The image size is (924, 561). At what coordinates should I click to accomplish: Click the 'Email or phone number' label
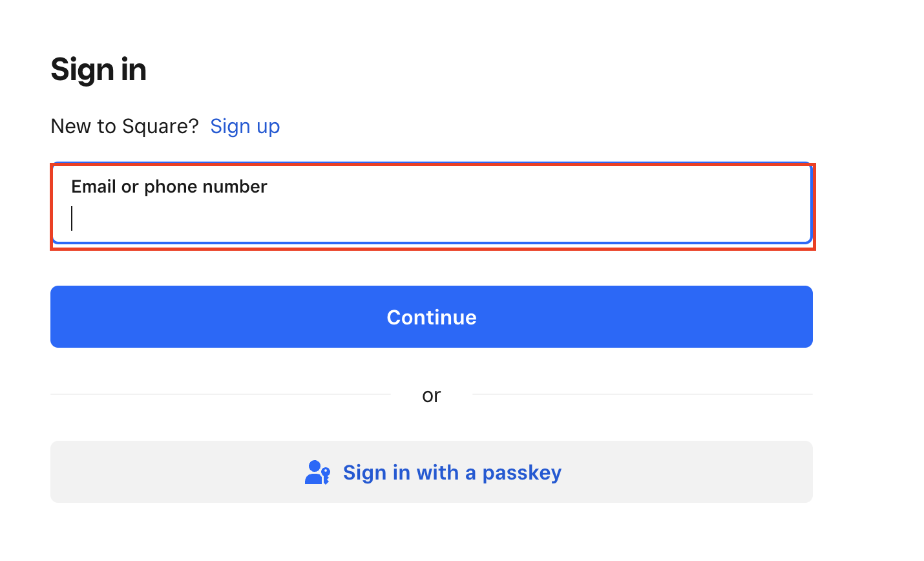pos(169,187)
